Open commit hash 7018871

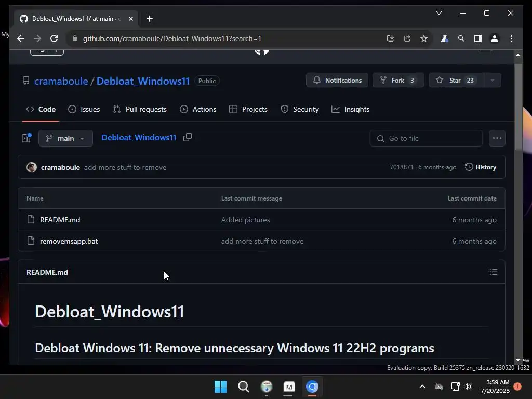(x=402, y=167)
